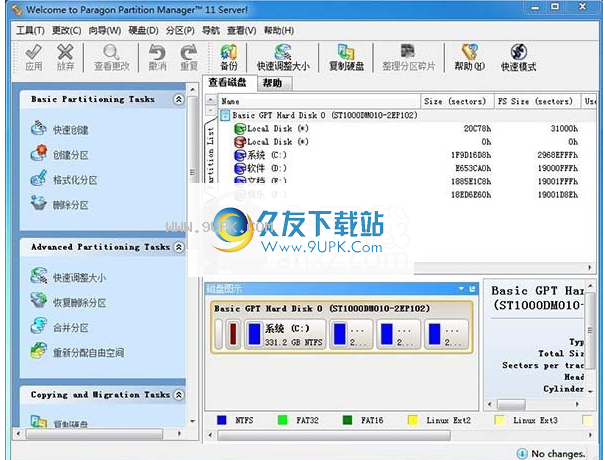Collapse Copying and Migration Tasks panel
Viewport: 603px width, 460px height.
pyautogui.click(x=179, y=395)
